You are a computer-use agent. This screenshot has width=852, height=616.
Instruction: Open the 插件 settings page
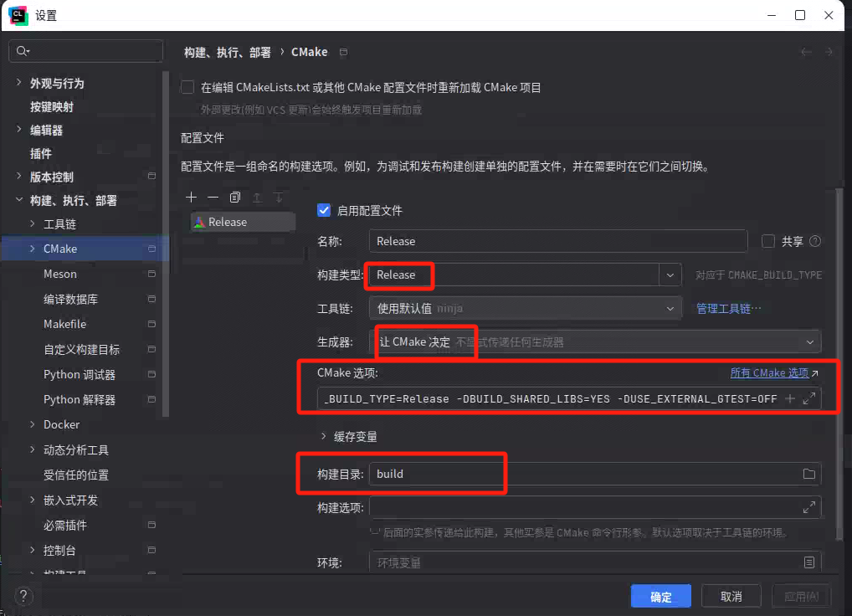41,154
